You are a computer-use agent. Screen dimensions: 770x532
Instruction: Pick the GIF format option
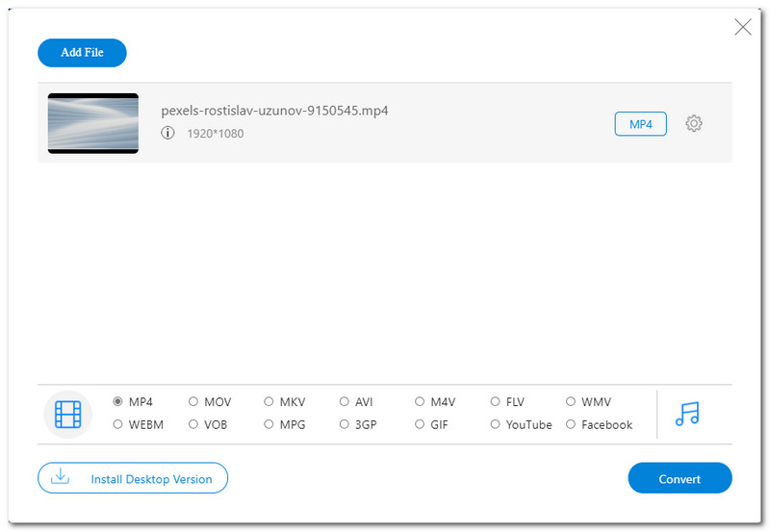pos(420,424)
